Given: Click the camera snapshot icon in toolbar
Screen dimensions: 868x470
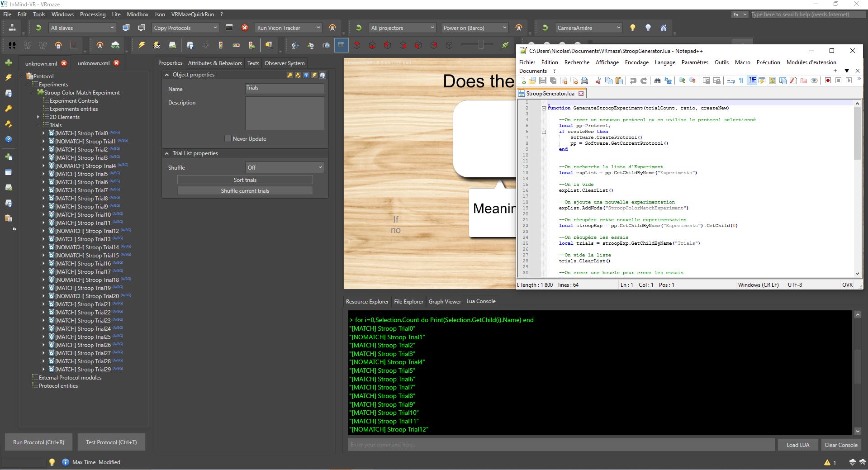Looking at the screenshot, I should tap(326, 45).
